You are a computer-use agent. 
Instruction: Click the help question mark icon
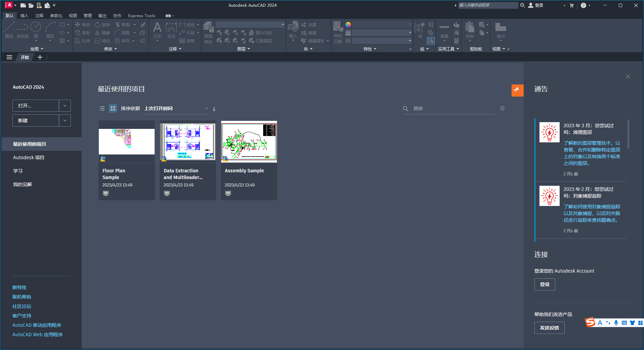point(583,5)
